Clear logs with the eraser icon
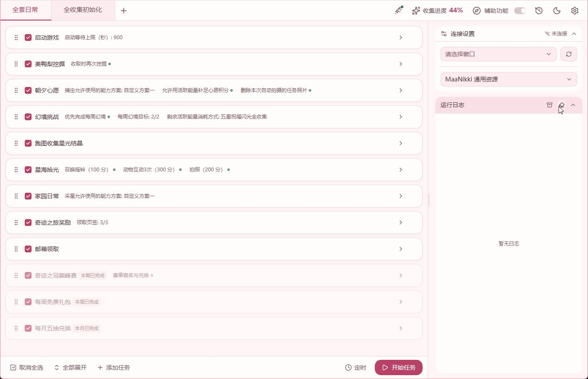588x379 pixels. (562, 105)
